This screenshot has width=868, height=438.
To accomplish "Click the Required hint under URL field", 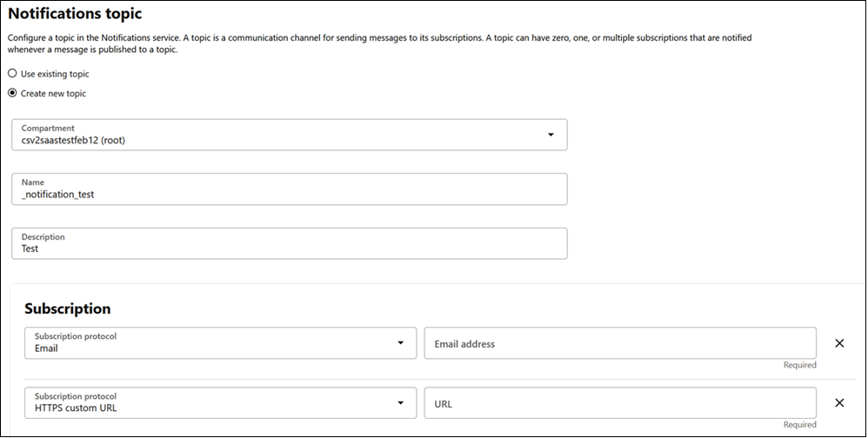I will click(x=799, y=425).
